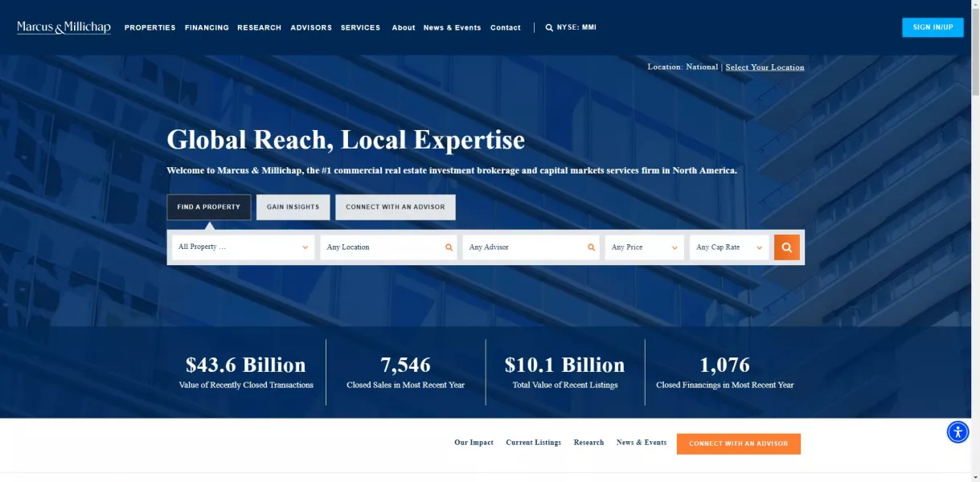Click the Any Advisor input field
Viewport: 980px width, 482px height.
pyautogui.click(x=531, y=247)
